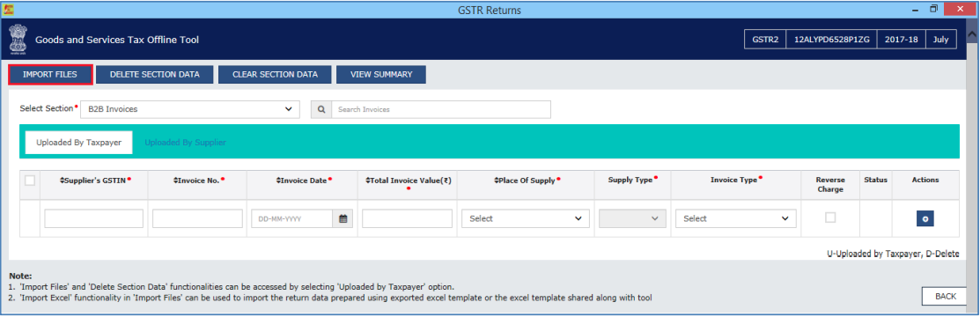Screen dimensions: 980x317
Task: Focus the Search Invoices field
Action: click(x=440, y=109)
